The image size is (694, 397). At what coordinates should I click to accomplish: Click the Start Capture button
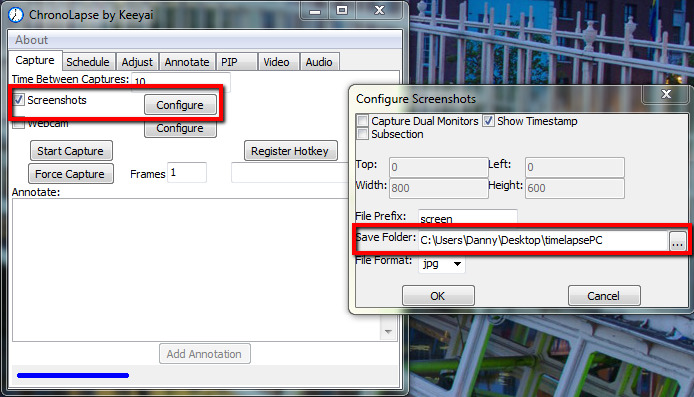point(71,151)
